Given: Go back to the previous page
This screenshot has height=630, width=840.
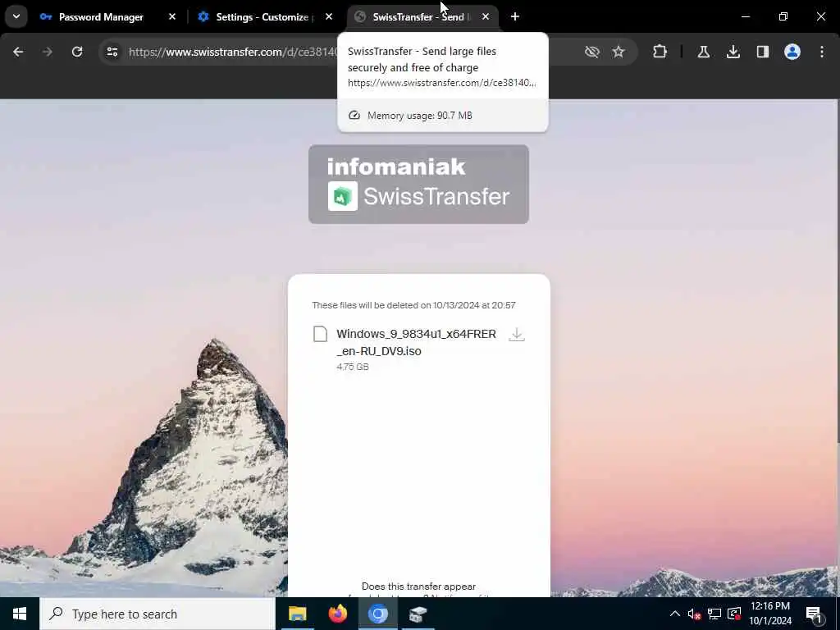Looking at the screenshot, I should [x=18, y=52].
